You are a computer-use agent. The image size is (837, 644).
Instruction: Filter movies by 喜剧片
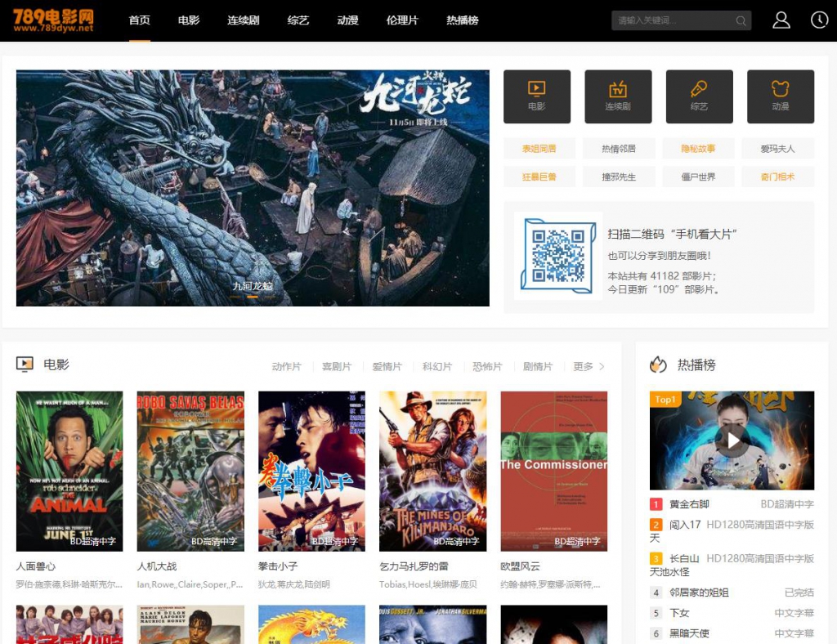coord(337,367)
